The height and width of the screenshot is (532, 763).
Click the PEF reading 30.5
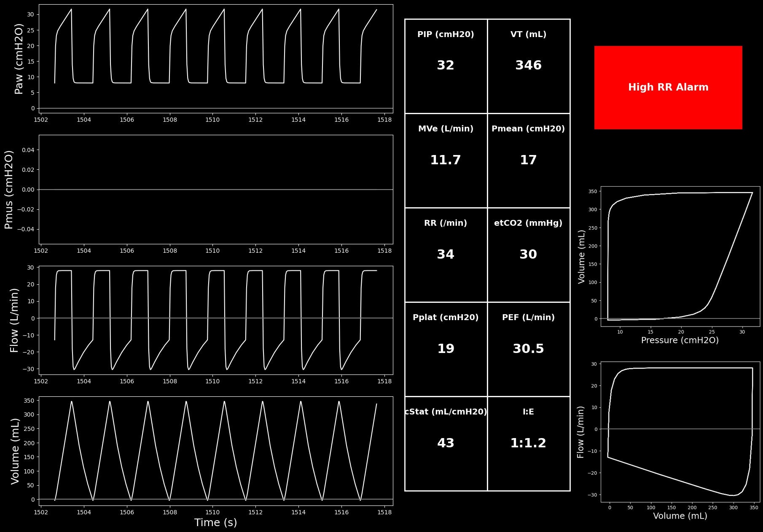(528, 349)
